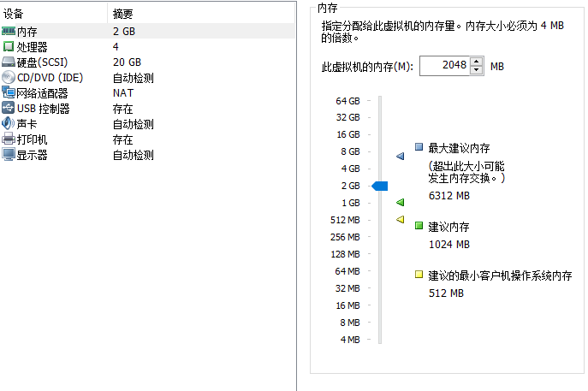
Task: Increase memory with the spinner up arrow
Action: point(476,62)
